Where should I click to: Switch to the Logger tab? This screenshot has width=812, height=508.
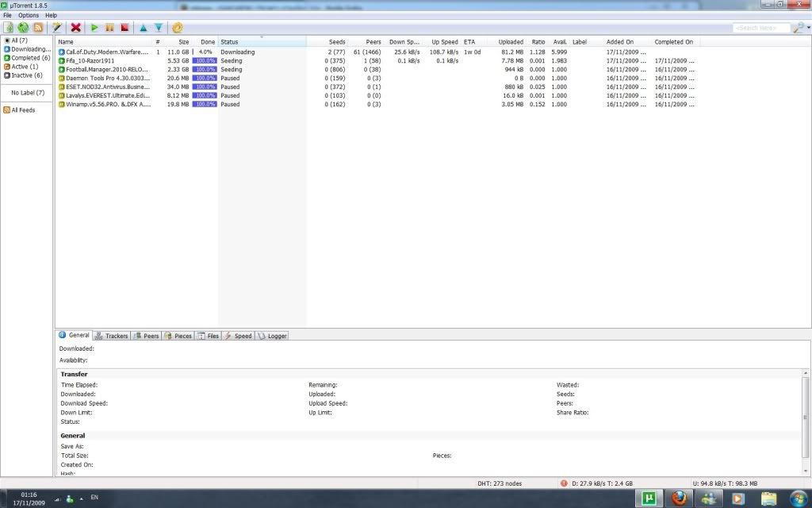(x=272, y=336)
